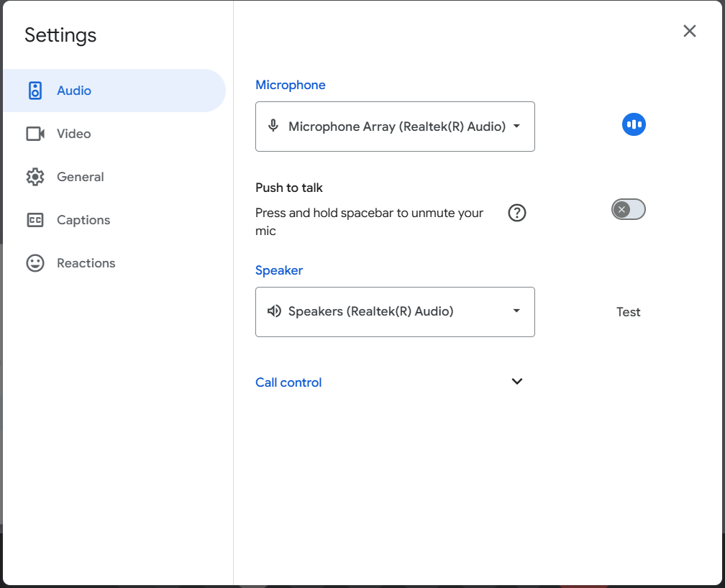Click the Speakers dropdown arrow
This screenshot has width=725, height=588.
tap(516, 311)
